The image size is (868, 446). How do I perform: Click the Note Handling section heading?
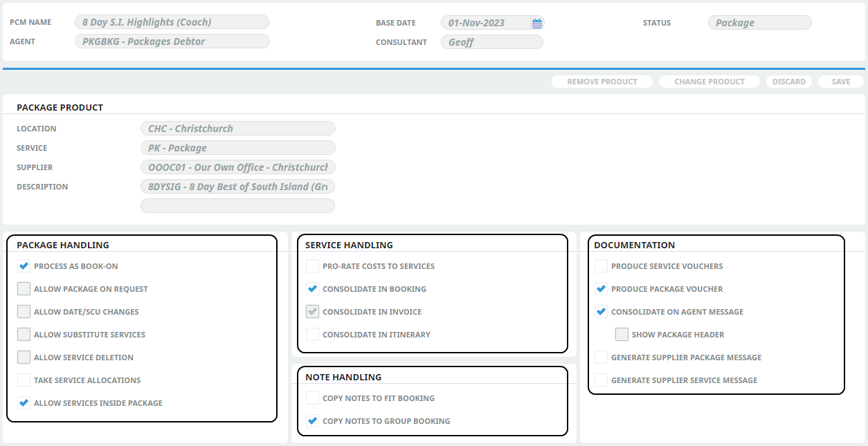[x=343, y=377]
